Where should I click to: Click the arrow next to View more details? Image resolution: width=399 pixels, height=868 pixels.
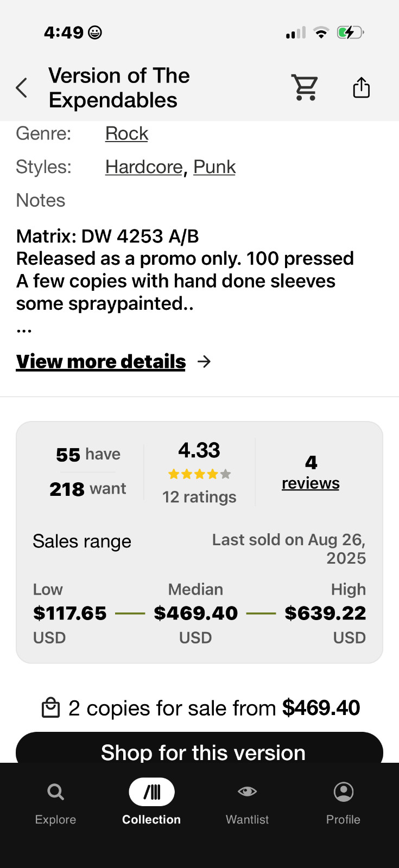click(x=204, y=361)
